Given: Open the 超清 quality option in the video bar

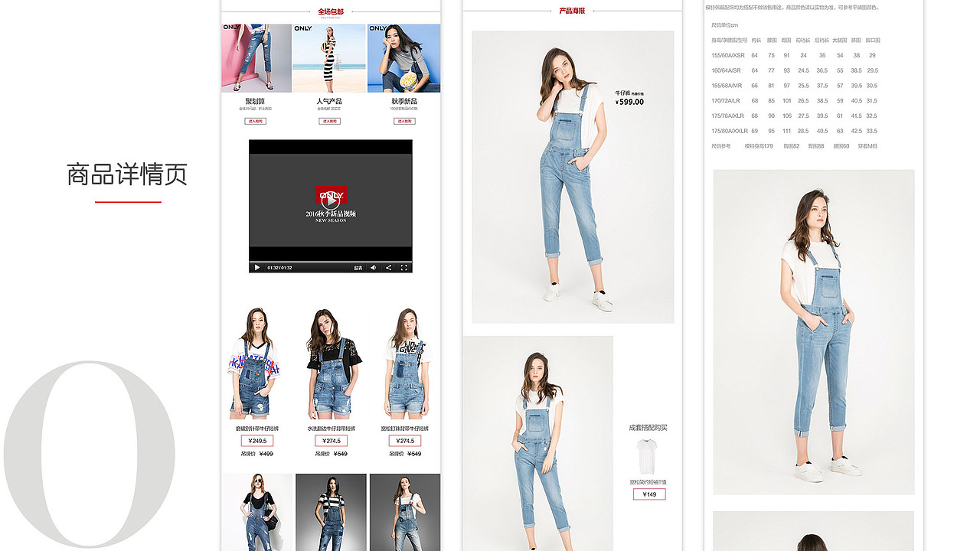Looking at the screenshot, I should [358, 268].
